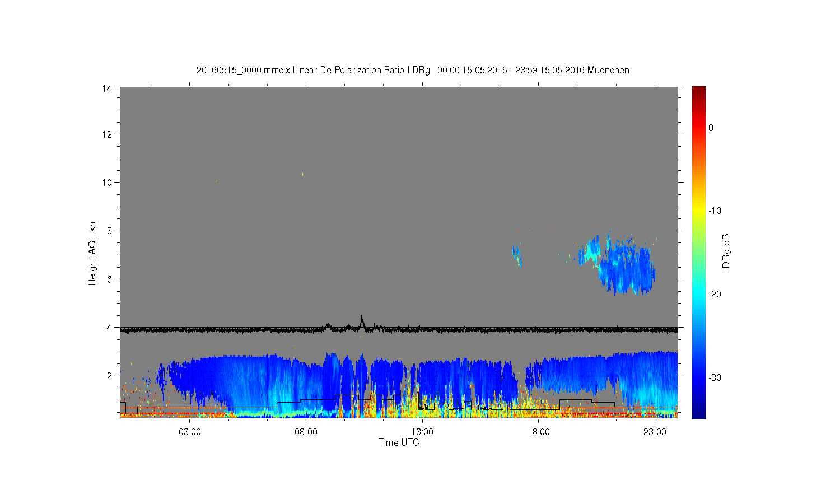This screenshot has width=840, height=504.
Task: Click the colorbar value label '-10'
Action: (715, 211)
